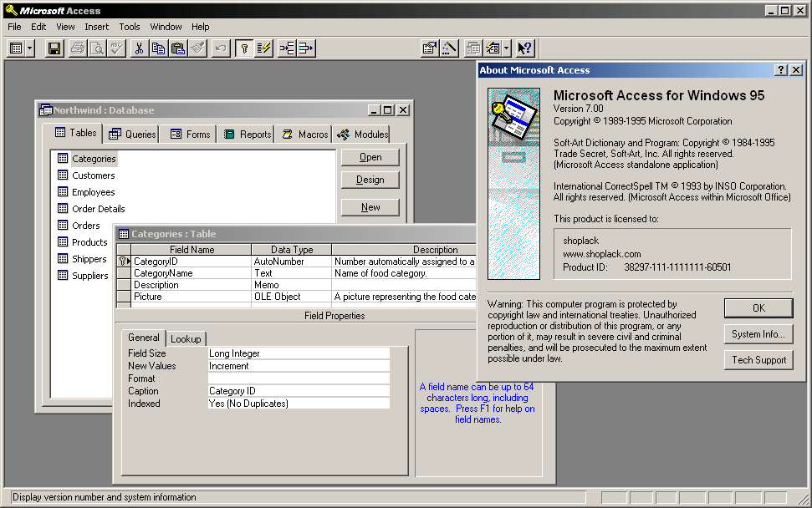This screenshot has width=812, height=508.
Task: Click the OLE Object data type cell
Action: (292, 297)
